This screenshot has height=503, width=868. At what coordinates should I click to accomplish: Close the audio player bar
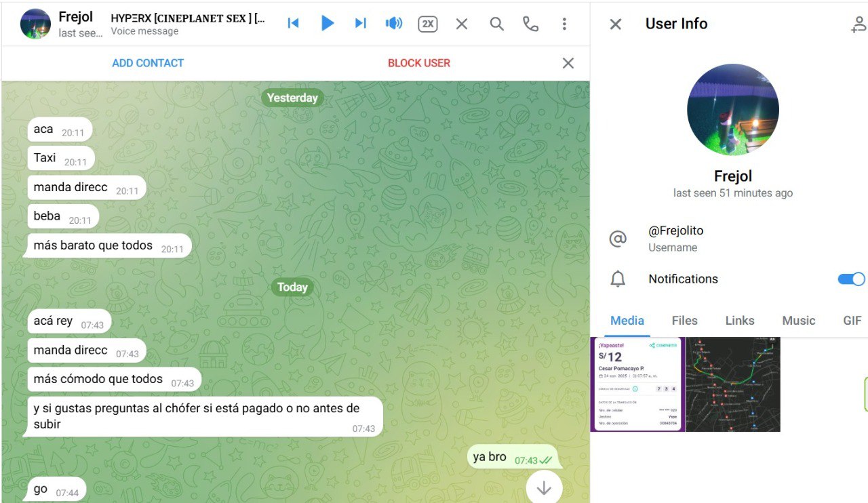click(x=462, y=24)
